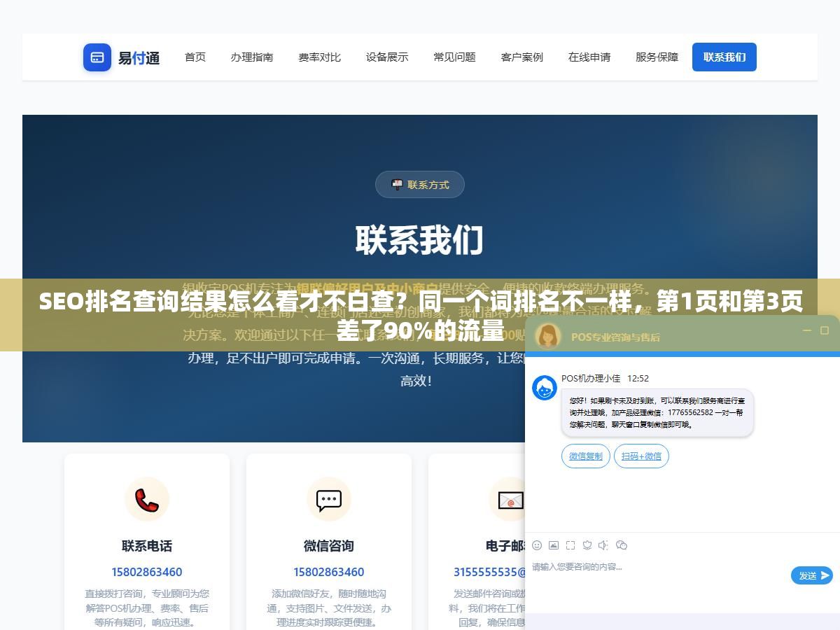Open 常见问题 navigation item
This screenshot has width=840, height=630.
click(x=454, y=57)
